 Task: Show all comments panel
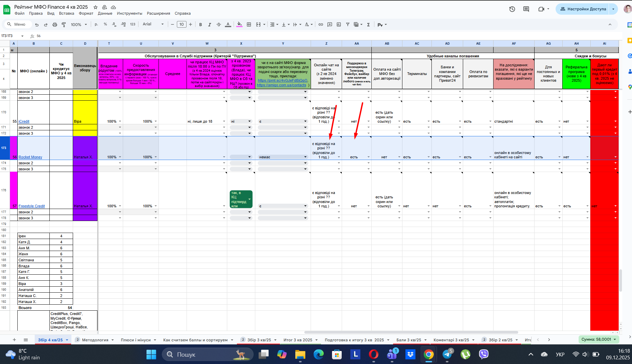[x=526, y=9]
